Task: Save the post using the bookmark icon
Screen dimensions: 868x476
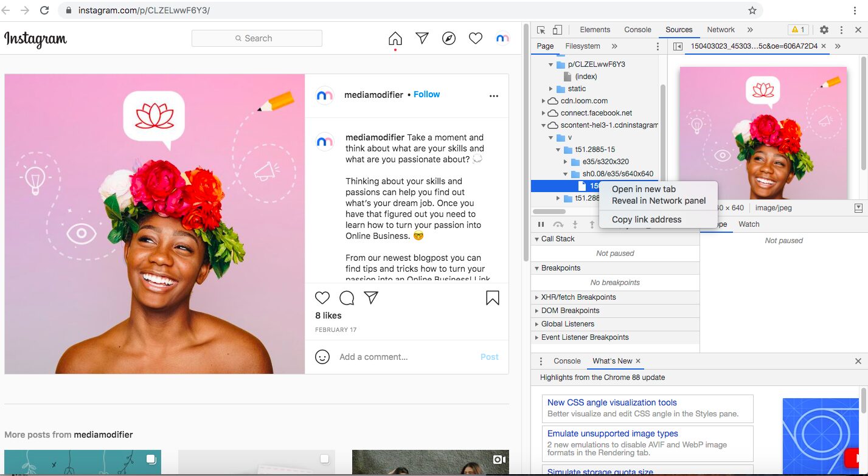Action: tap(492, 298)
